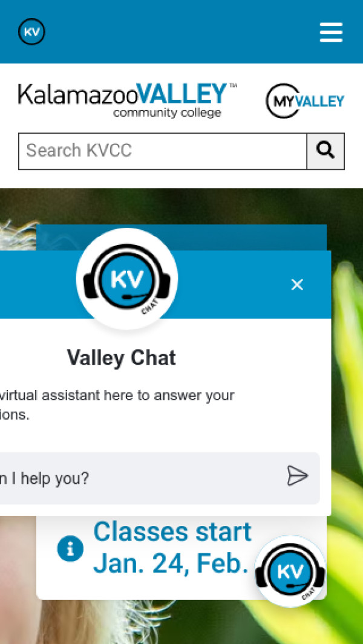Click the virtual assistant description text

pyautogui.click(x=117, y=405)
